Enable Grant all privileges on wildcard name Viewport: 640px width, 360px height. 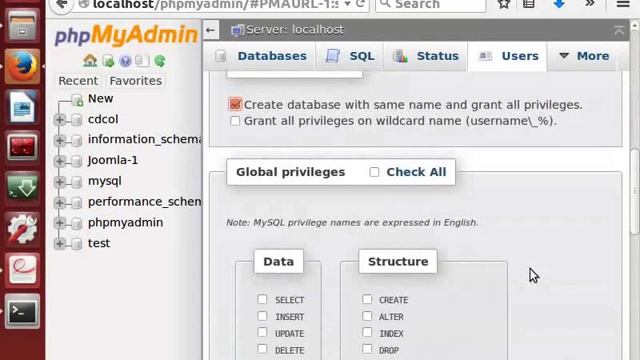235,121
